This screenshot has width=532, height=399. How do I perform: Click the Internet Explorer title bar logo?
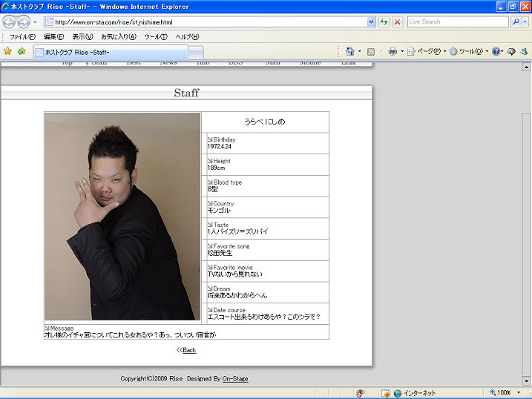pos(5,7)
